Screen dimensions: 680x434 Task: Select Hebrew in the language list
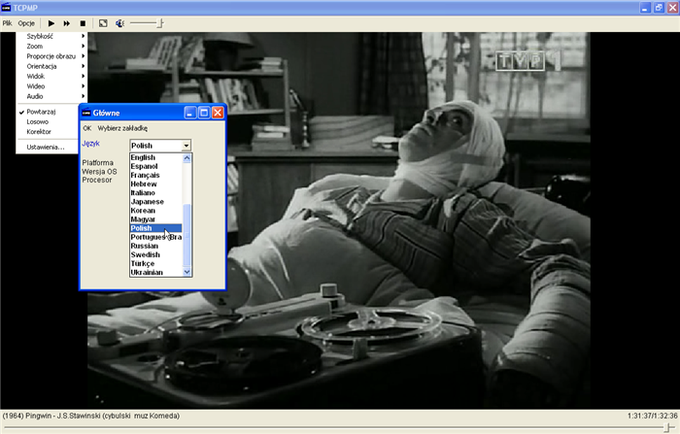point(156,184)
